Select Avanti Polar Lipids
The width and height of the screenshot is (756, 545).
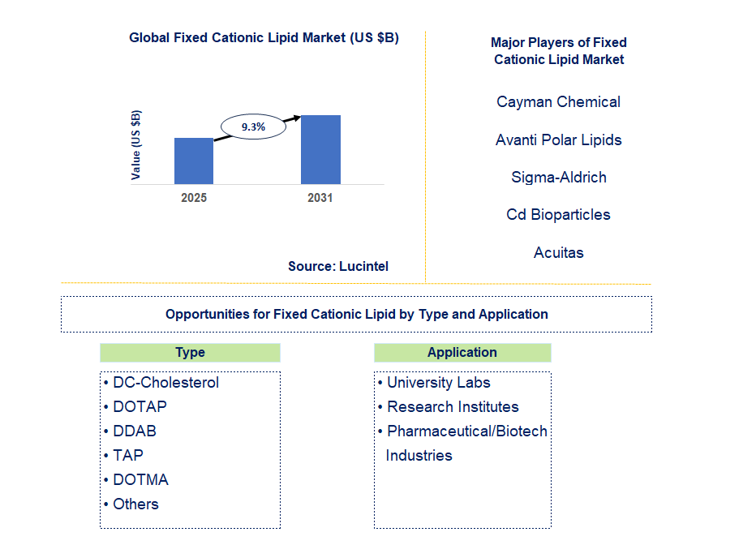[x=558, y=139]
